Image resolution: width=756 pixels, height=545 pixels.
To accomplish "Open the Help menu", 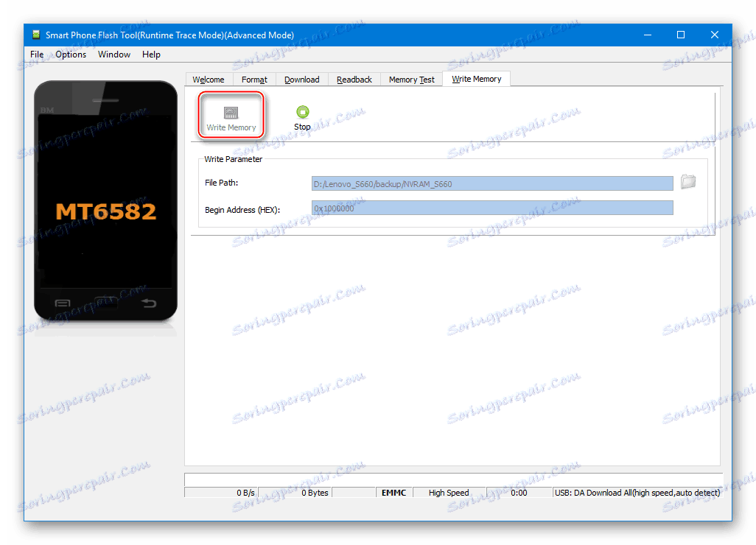I will (151, 54).
